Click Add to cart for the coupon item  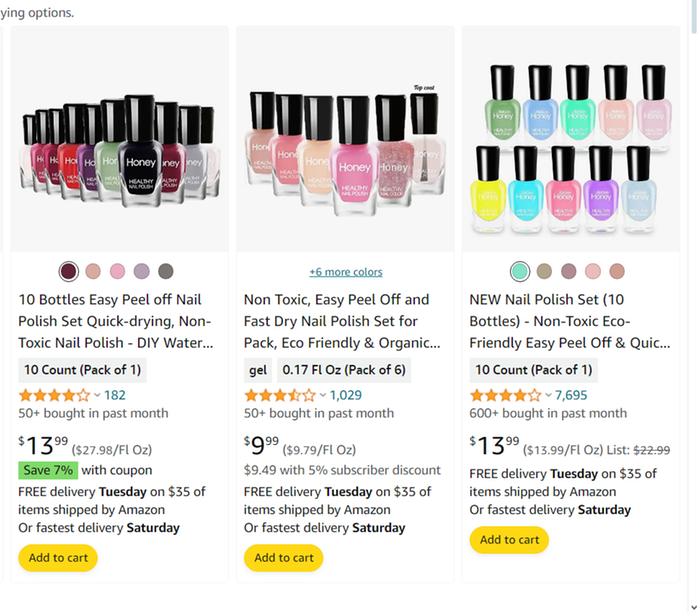[58, 558]
